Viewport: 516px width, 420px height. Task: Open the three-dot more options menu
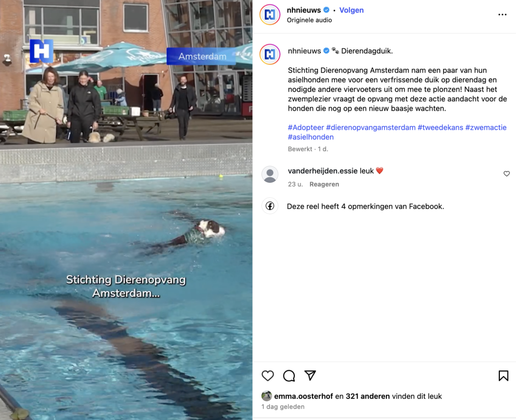tap(502, 15)
